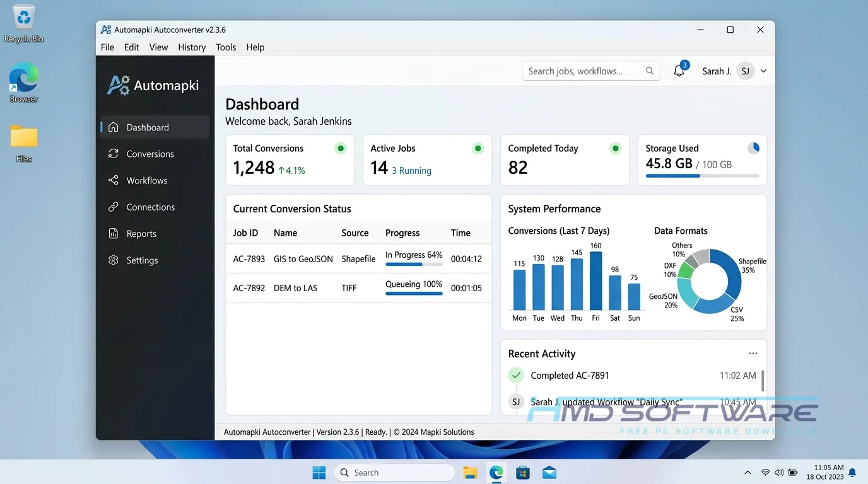Expand the user account dropdown chevron

click(x=763, y=71)
